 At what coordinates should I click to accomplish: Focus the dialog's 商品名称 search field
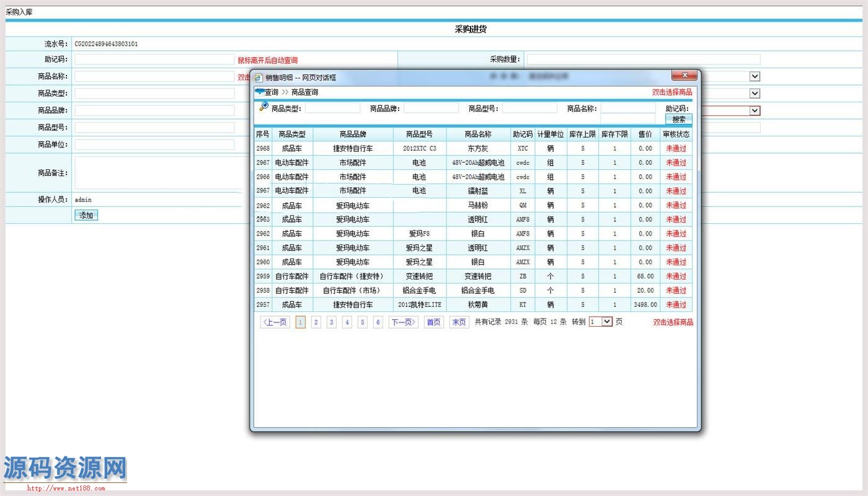point(628,108)
